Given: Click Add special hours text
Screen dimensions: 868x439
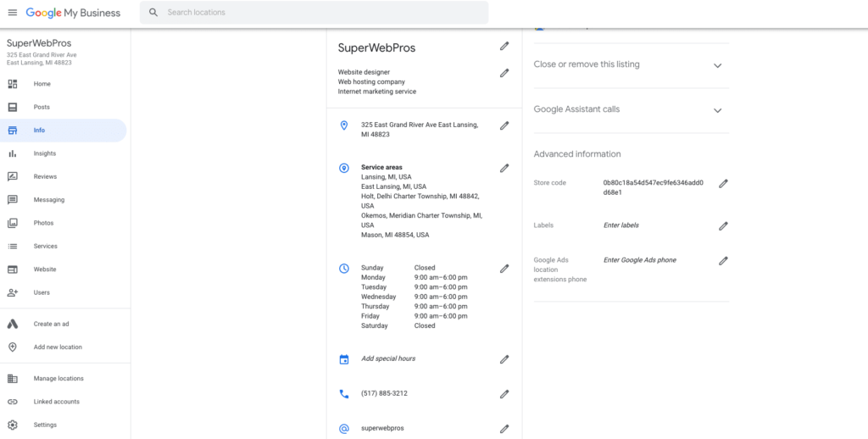Looking at the screenshot, I should pyautogui.click(x=388, y=358).
